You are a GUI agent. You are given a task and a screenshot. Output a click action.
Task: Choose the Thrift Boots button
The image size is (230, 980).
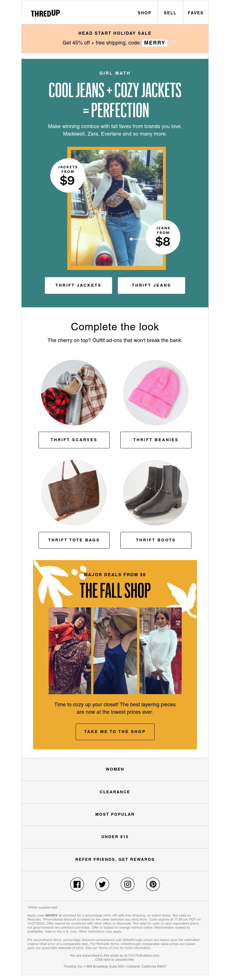click(156, 540)
